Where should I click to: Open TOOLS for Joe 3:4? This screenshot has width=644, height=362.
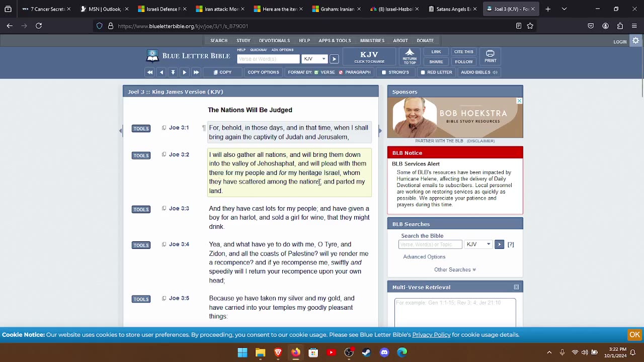(x=141, y=245)
